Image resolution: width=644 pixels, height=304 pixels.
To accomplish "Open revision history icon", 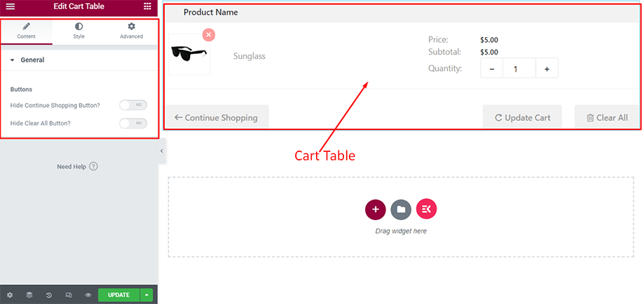I will click(49, 295).
